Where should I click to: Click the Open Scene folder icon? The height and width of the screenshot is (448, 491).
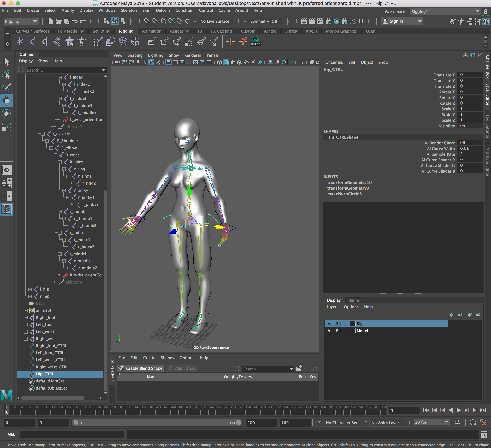[59, 21]
